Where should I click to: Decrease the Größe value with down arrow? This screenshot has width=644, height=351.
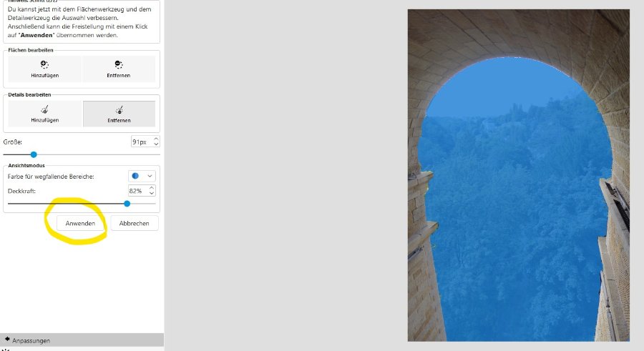156,144
